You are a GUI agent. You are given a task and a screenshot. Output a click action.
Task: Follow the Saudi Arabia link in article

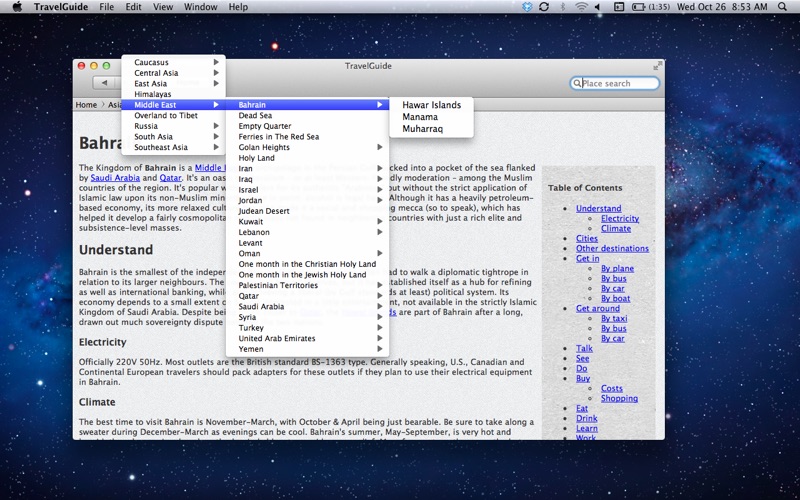(115, 178)
